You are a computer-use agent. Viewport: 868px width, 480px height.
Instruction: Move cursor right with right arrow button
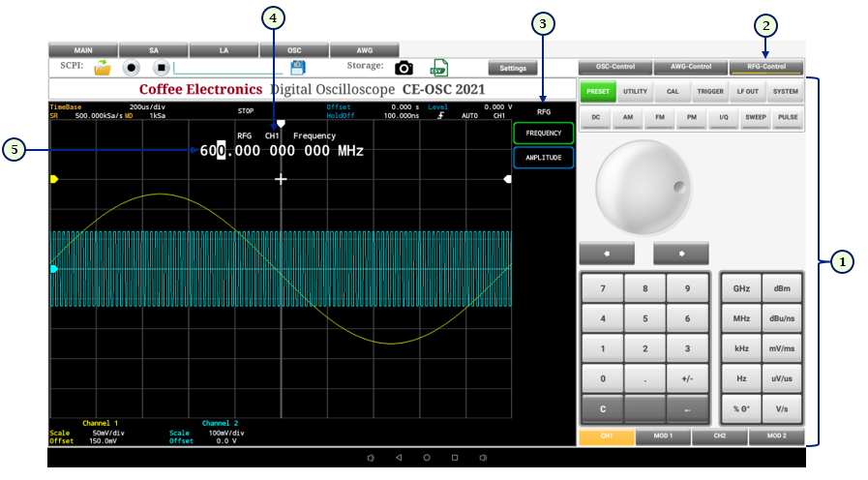(681, 254)
